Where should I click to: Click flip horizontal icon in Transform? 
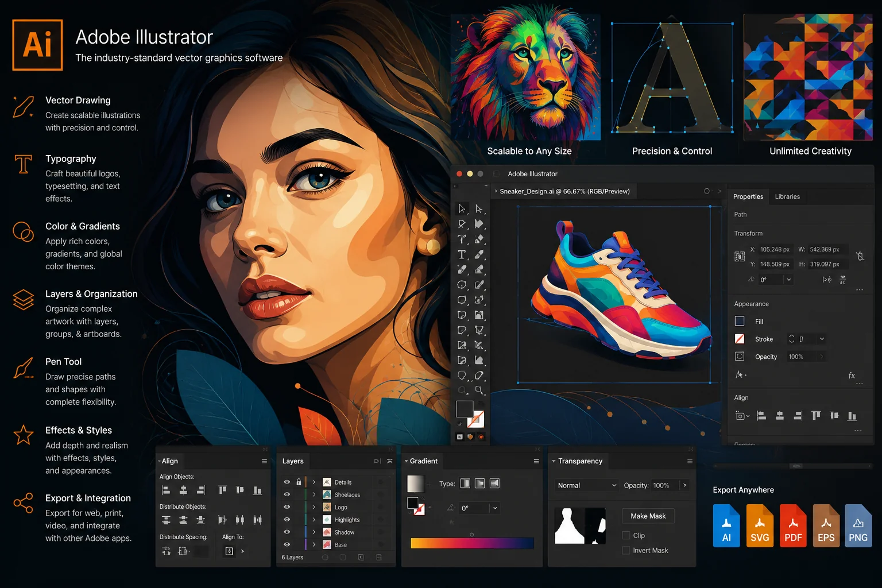tap(827, 280)
